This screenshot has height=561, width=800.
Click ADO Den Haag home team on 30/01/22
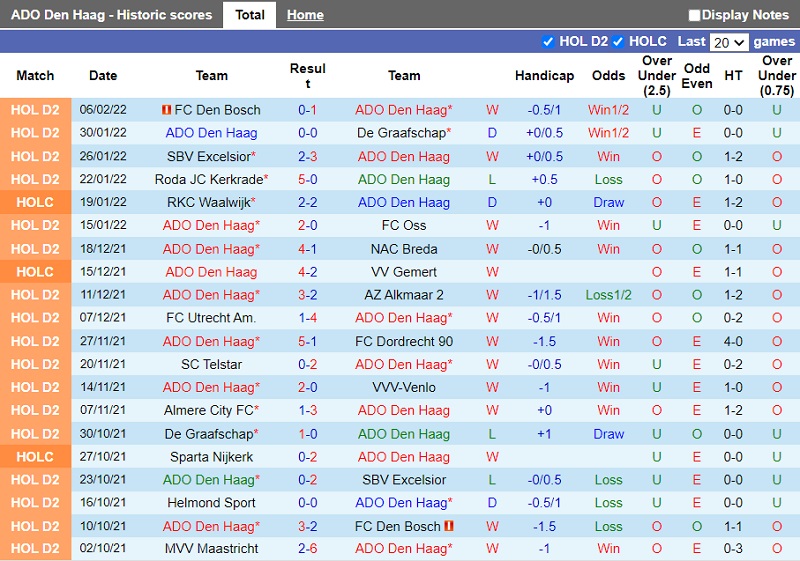211,133
